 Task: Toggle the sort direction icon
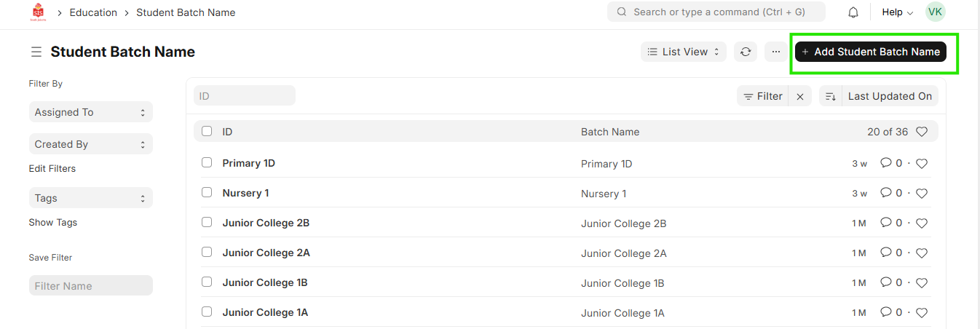click(830, 96)
